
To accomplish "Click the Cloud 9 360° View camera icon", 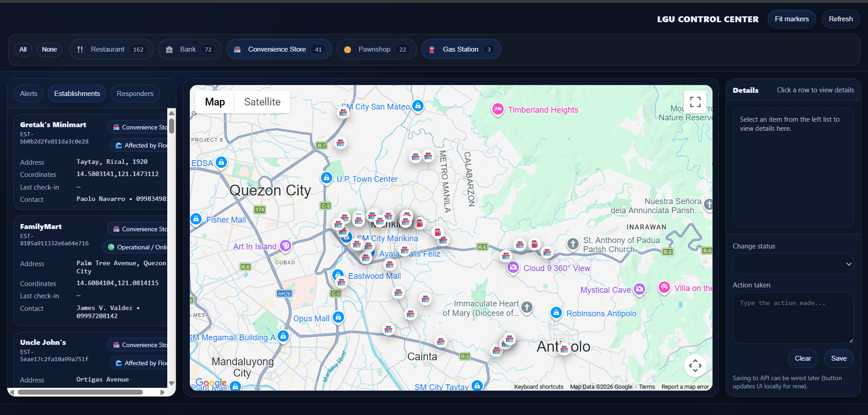I will [513, 267].
